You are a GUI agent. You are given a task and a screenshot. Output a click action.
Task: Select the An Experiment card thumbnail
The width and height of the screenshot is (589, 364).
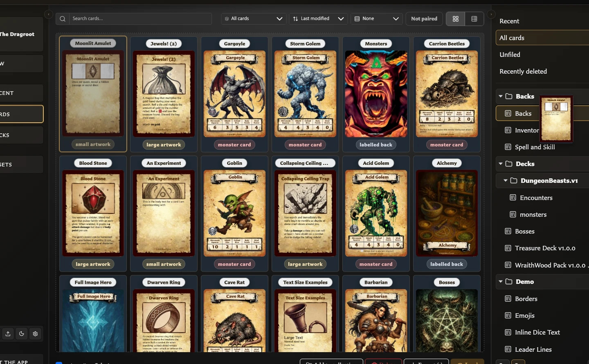pos(164,213)
